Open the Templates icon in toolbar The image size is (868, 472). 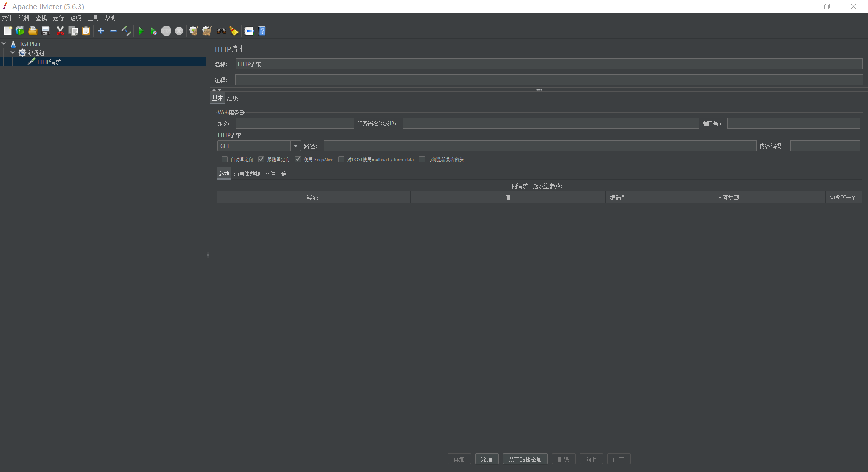20,31
